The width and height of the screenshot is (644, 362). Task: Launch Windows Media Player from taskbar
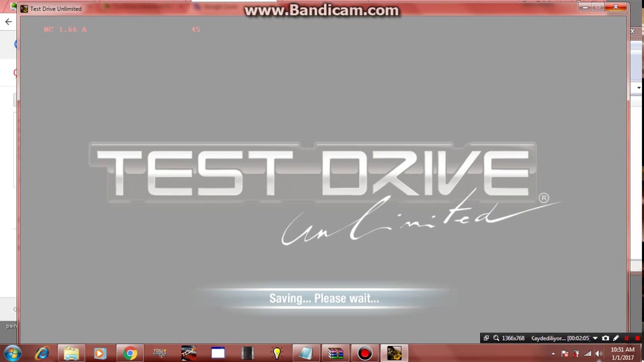point(100,353)
